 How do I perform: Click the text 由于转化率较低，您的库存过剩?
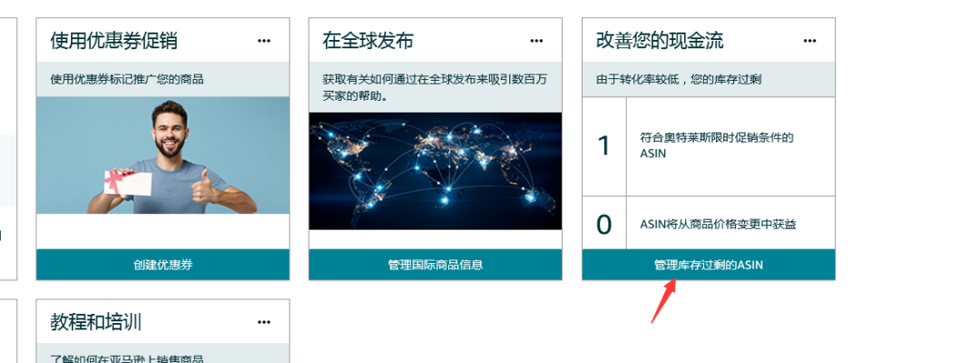click(679, 79)
